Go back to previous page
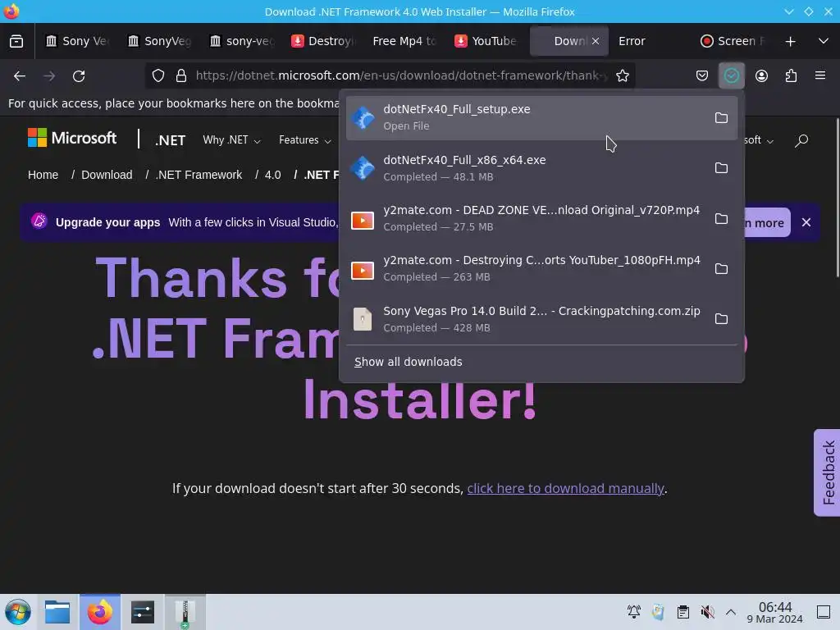The image size is (840, 630). pos(20,76)
